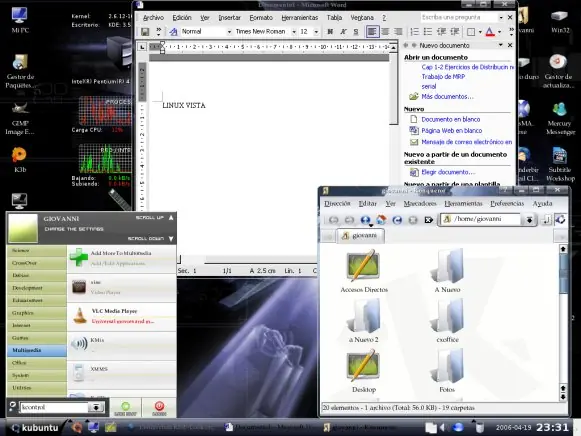Click the decrease indent icon in Word
The image size is (581, 436).
click(441, 32)
